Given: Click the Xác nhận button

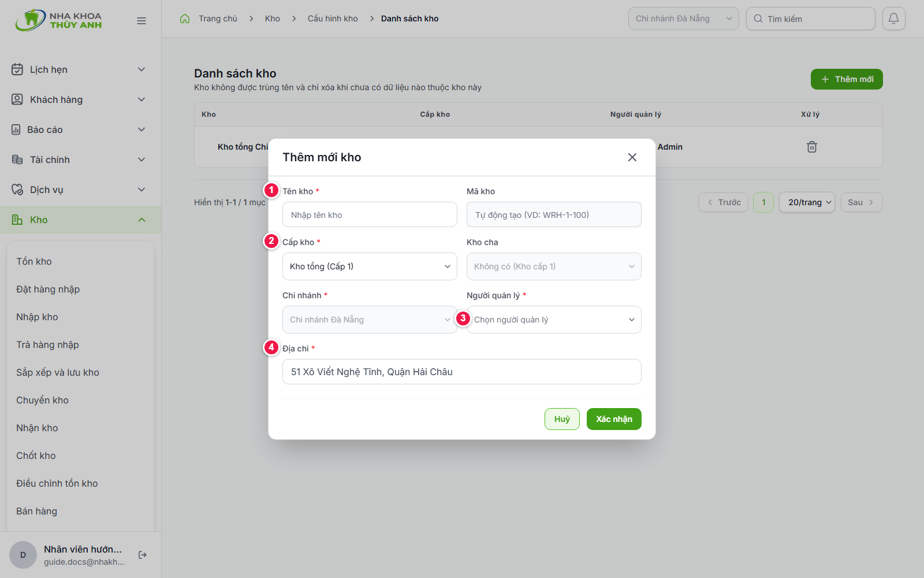Looking at the screenshot, I should [x=614, y=419].
